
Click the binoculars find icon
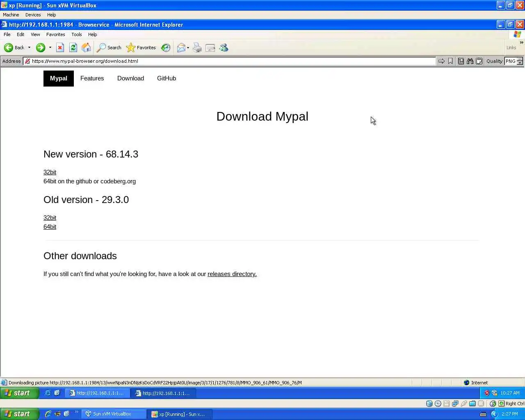coord(470,61)
